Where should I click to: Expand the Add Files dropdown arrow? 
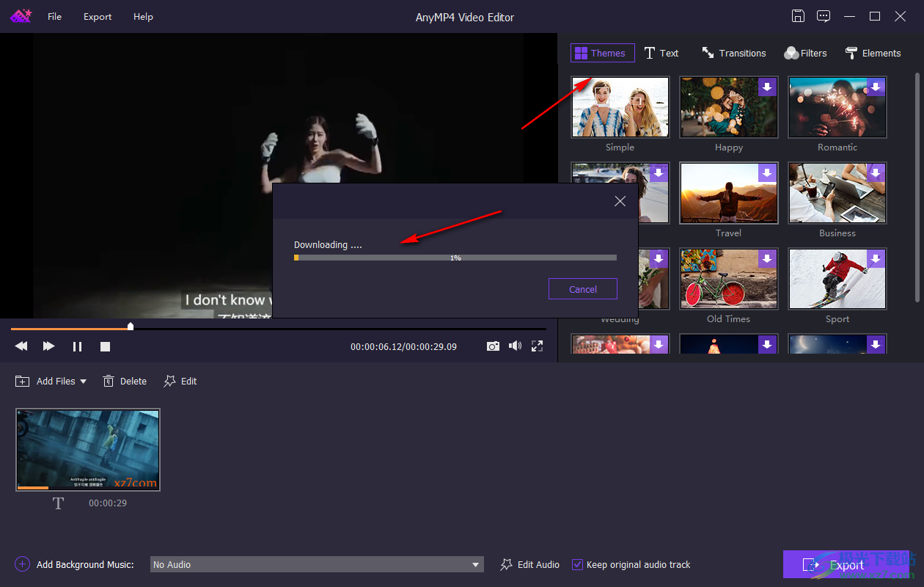point(83,382)
